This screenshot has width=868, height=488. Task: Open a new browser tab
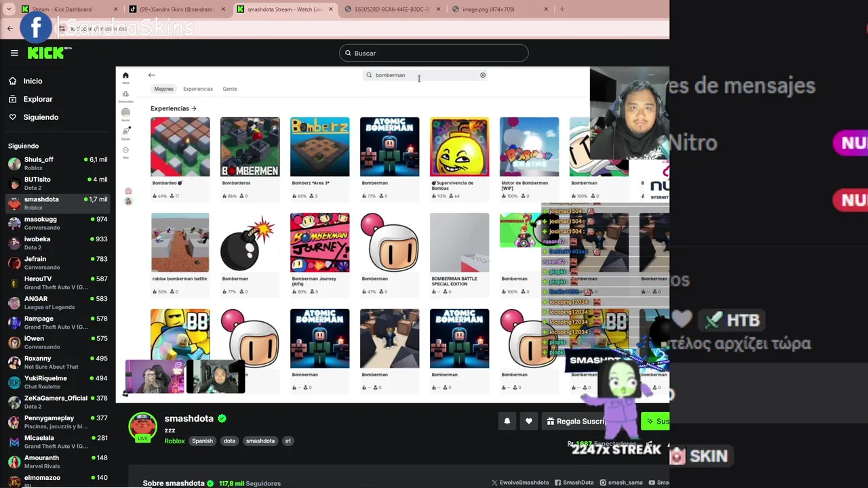pyautogui.click(x=562, y=9)
